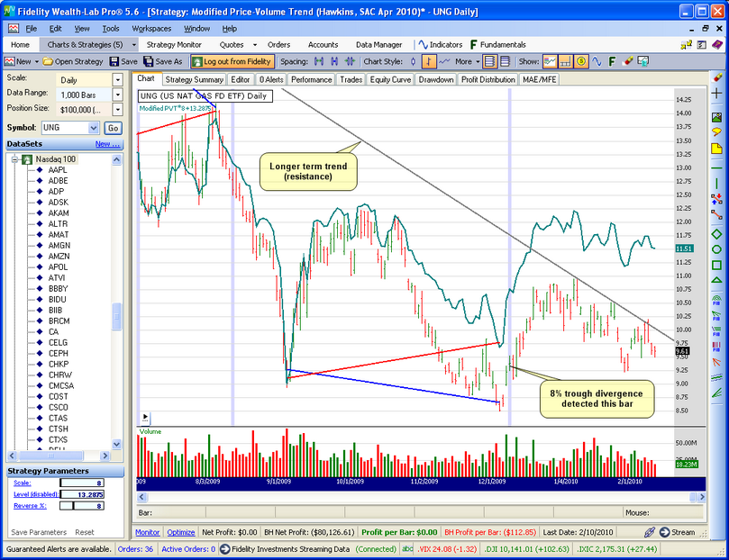Click Save As in the toolbar
This screenshot has height=560, width=729.
click(163, 61)
